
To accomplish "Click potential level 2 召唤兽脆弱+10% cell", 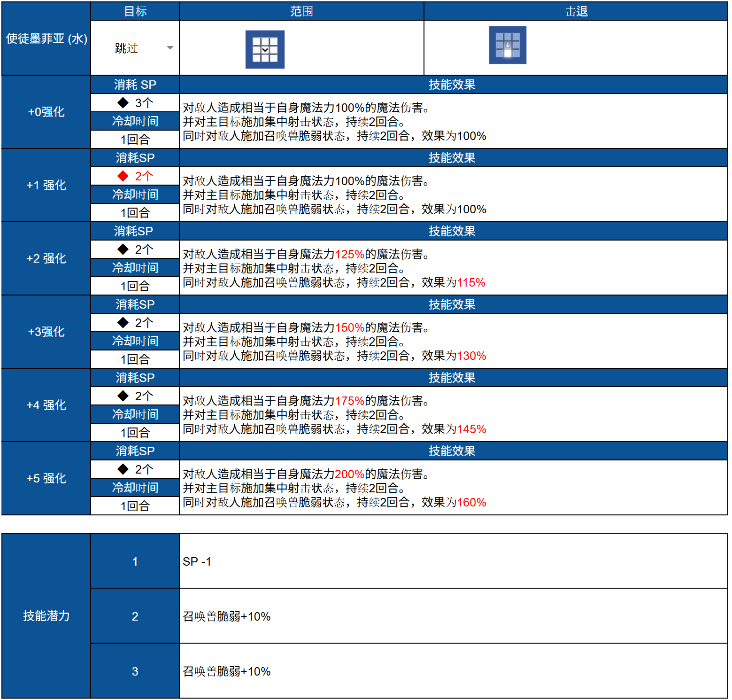I will 454,616.
